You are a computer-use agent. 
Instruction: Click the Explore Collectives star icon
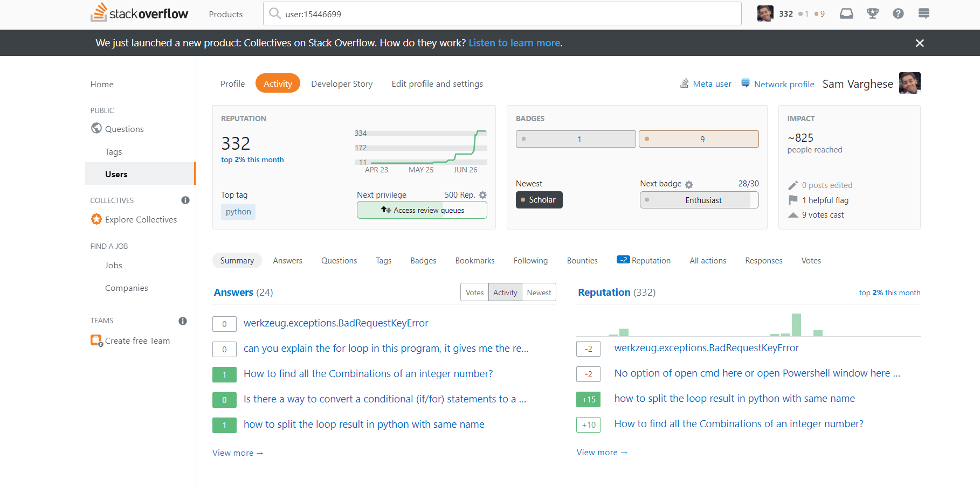[96, 219]
